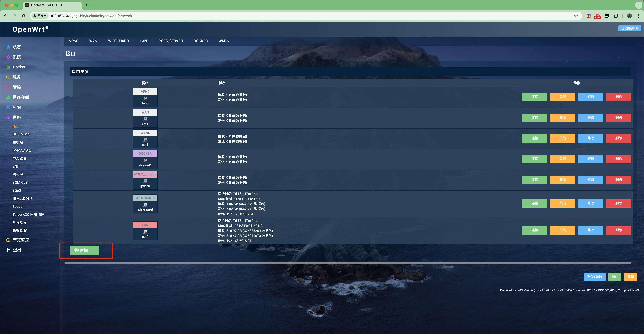Select the IPSEC_SERVER tab

[x=170, y=41]
